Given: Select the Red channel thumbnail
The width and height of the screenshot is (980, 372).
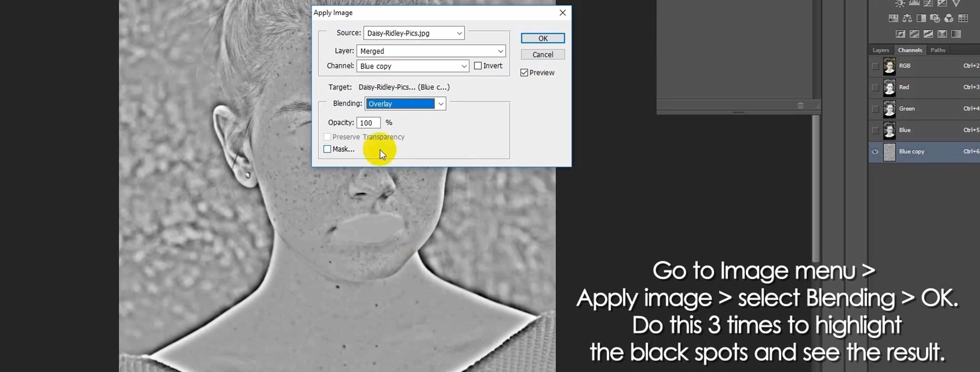Looking at the screenshot, I should pos(889,87).
